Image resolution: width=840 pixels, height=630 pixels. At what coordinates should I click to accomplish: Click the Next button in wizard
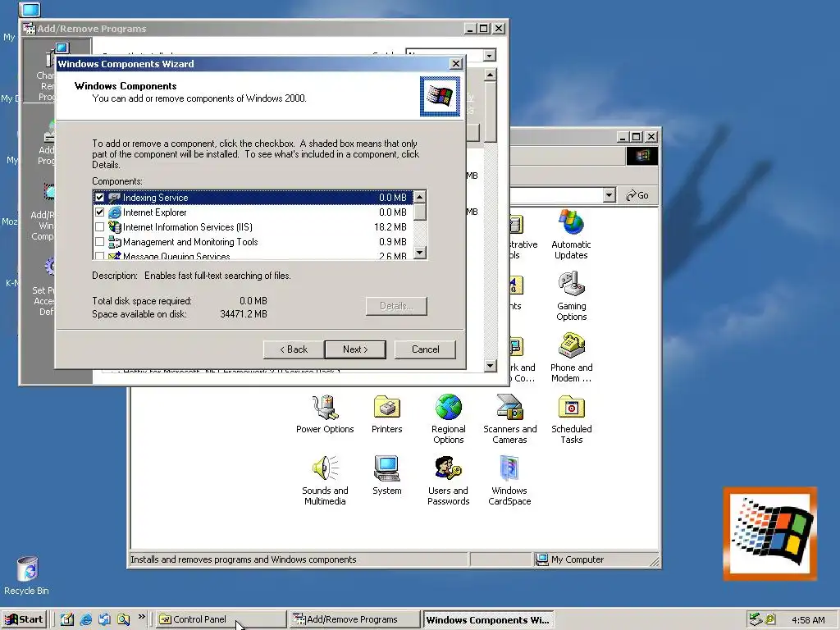pos(355,349)
